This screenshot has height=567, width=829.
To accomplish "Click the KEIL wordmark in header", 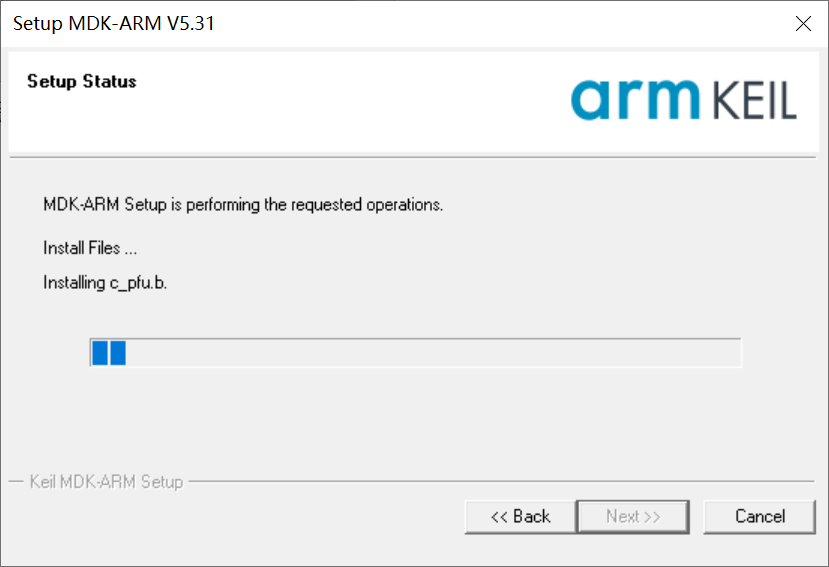I will 756,101.
